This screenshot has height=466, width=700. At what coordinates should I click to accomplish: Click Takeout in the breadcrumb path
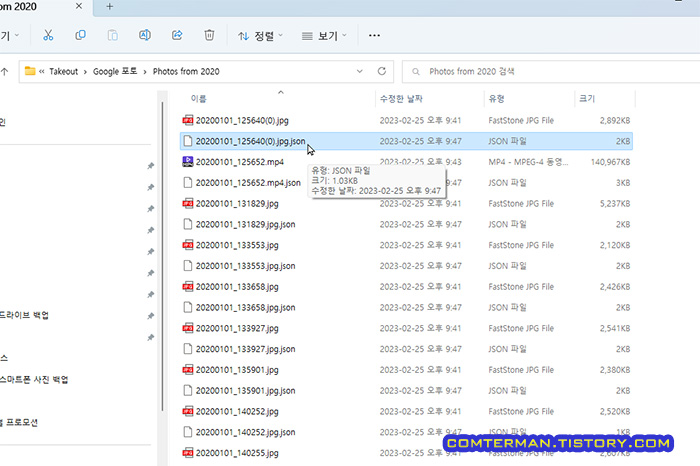pyautogui.click(x=63, y=71)
